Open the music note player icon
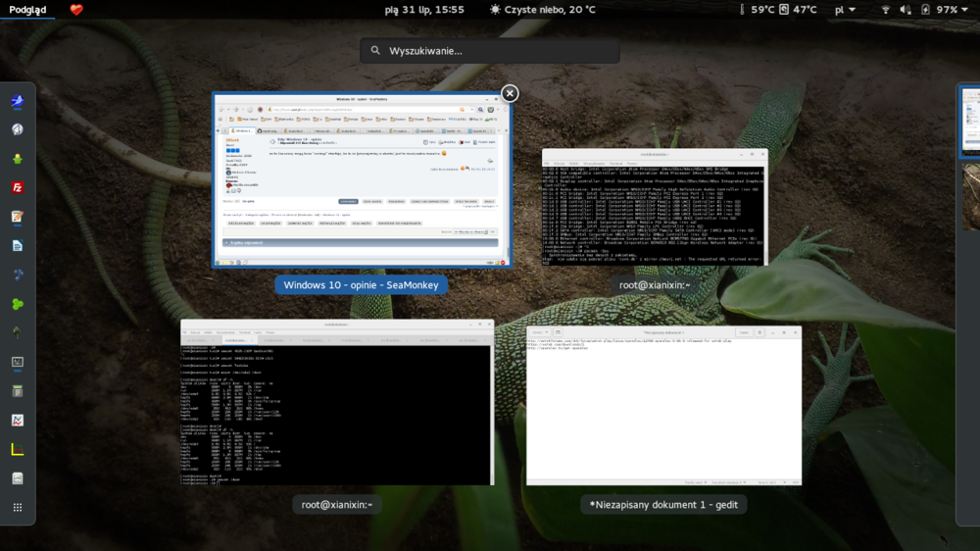 [x=18, y=275]
